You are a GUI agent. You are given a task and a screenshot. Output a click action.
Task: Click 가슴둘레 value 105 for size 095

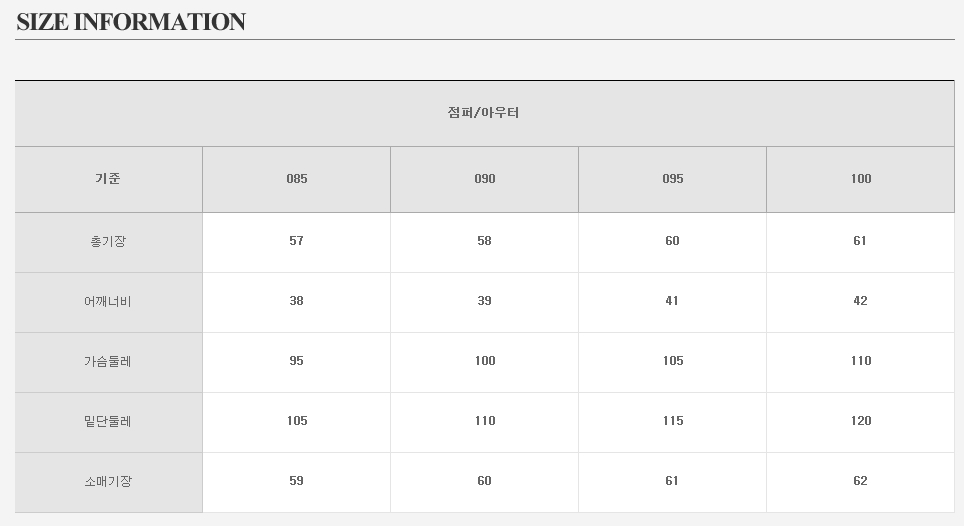673,361
